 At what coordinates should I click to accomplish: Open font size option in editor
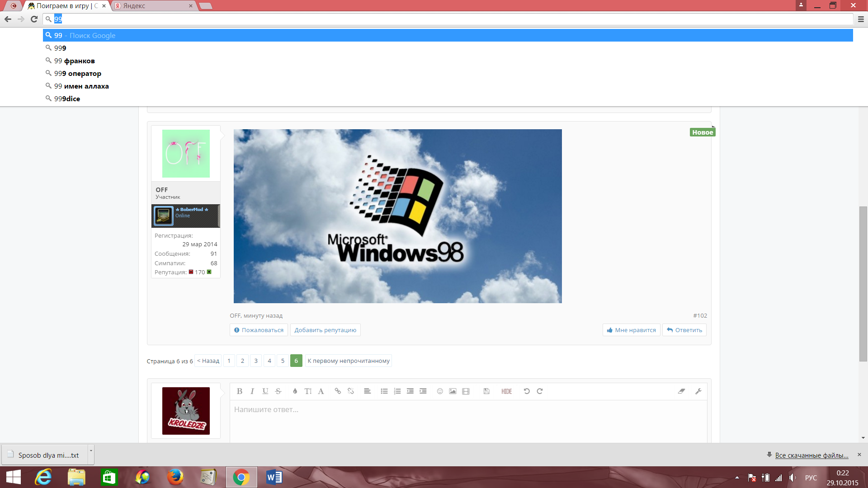pyautogui.click(x=308, y=391)
